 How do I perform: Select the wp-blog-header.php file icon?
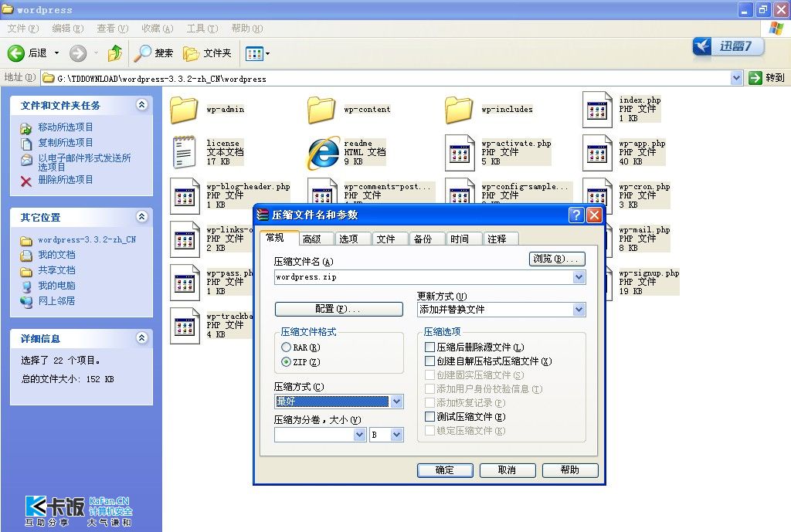(x=185, y=195)
